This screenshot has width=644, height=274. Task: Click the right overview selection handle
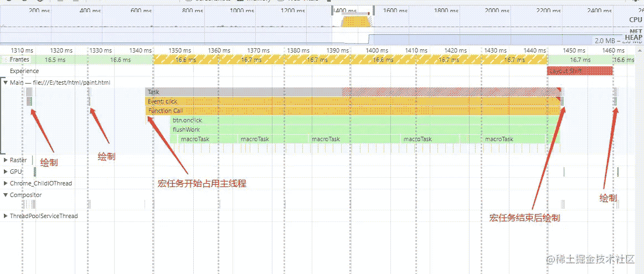pos(374,10)
